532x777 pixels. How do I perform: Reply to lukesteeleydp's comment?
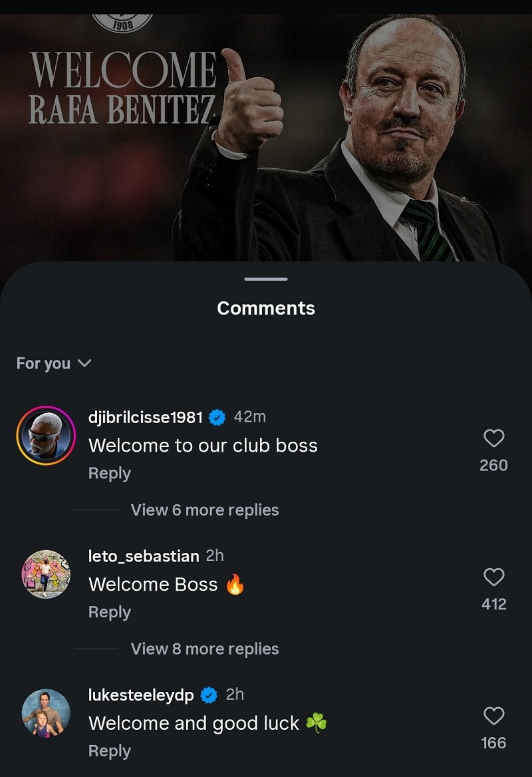pos(110,751)
